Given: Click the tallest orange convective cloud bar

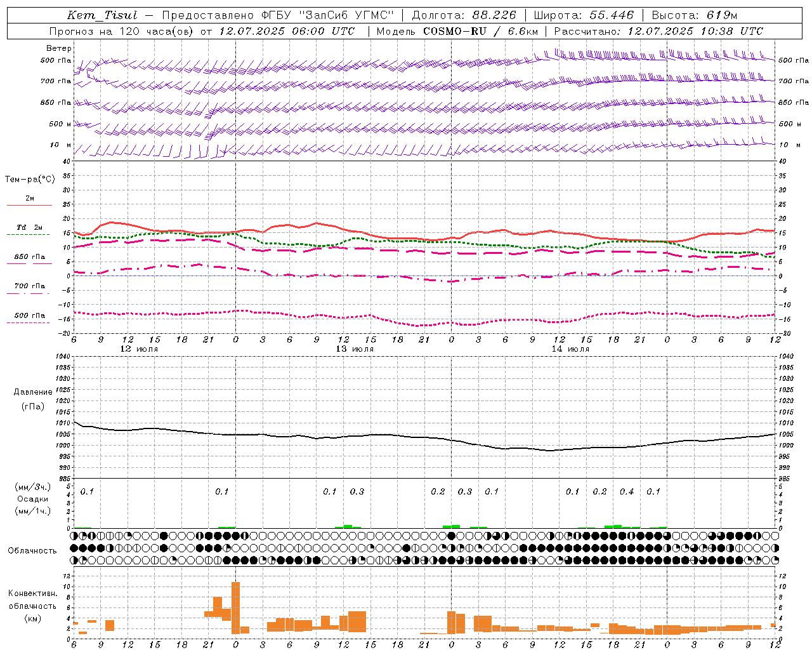Looking at the screenshot, I should click(x=235, y=607).
